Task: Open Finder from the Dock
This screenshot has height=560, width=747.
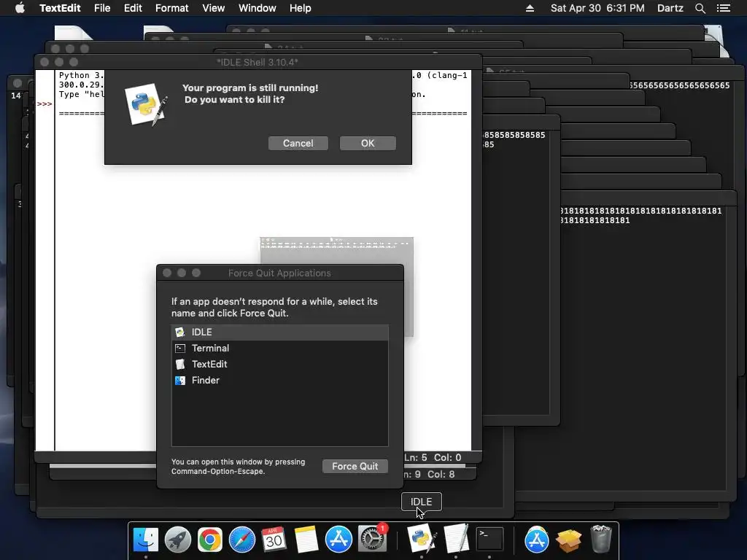Action: click(x=146, y=540)
